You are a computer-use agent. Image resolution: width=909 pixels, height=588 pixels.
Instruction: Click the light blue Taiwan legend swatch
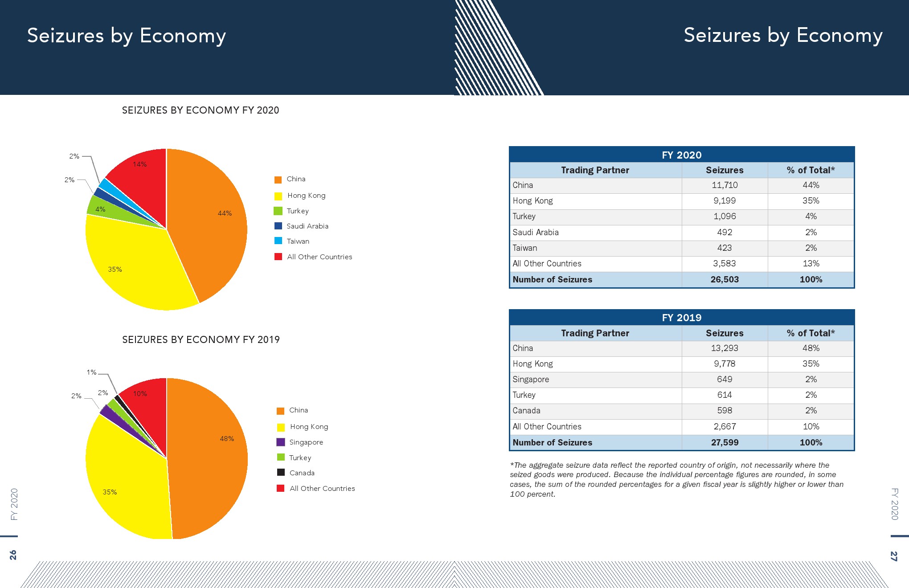(x=278, y=241)
